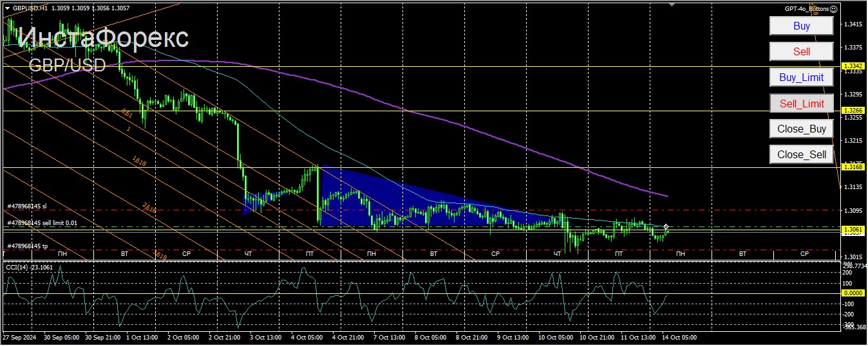Click the 1.3095 value on the price scale
This screenshot has width=868, height=346.
tap(853, 210)
